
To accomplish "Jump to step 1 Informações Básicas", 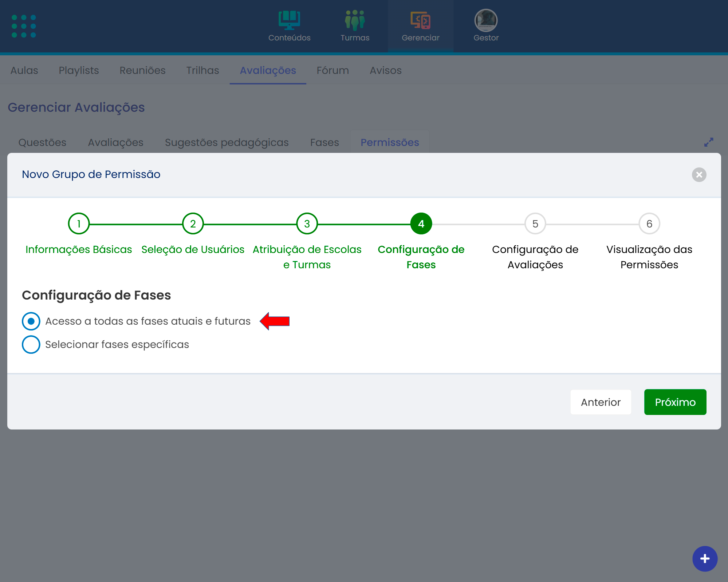I will pos(79,224).
